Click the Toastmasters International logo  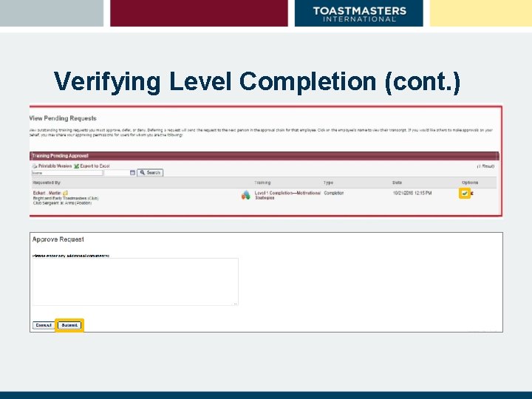[x=359, y=14]
